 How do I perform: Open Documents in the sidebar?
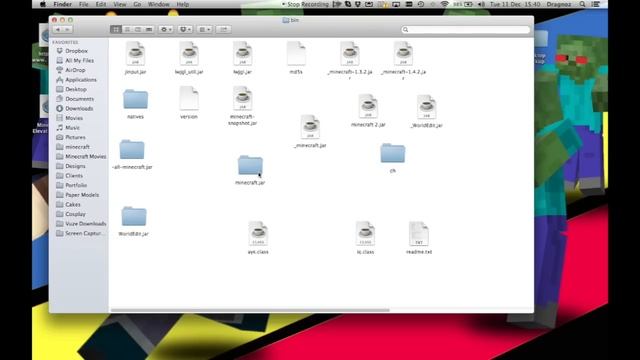79,99
